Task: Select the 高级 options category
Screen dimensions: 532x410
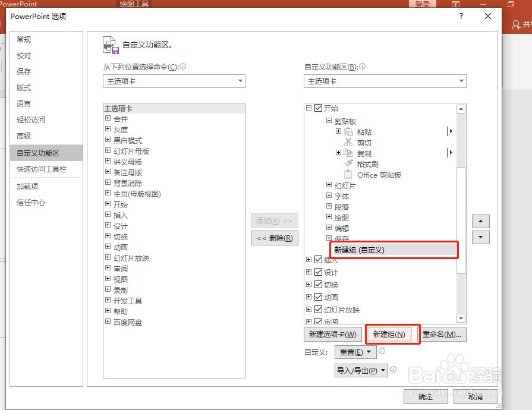Action: click(x=46, y=136)
